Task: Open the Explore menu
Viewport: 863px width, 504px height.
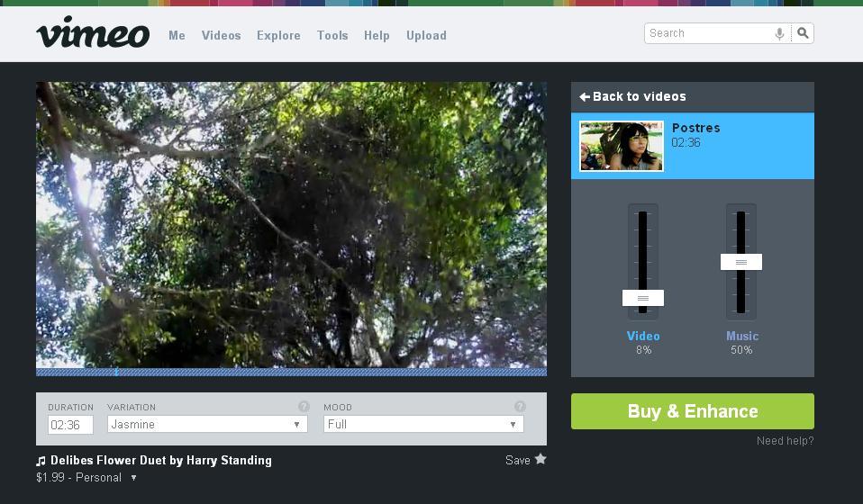Action: (x=278, y=35)
